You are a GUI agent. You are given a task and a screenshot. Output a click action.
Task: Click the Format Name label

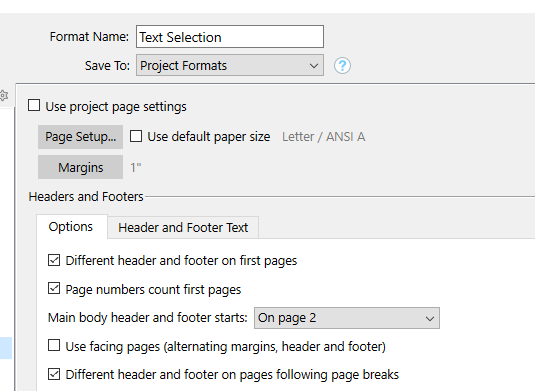click(x=89, y=37)
